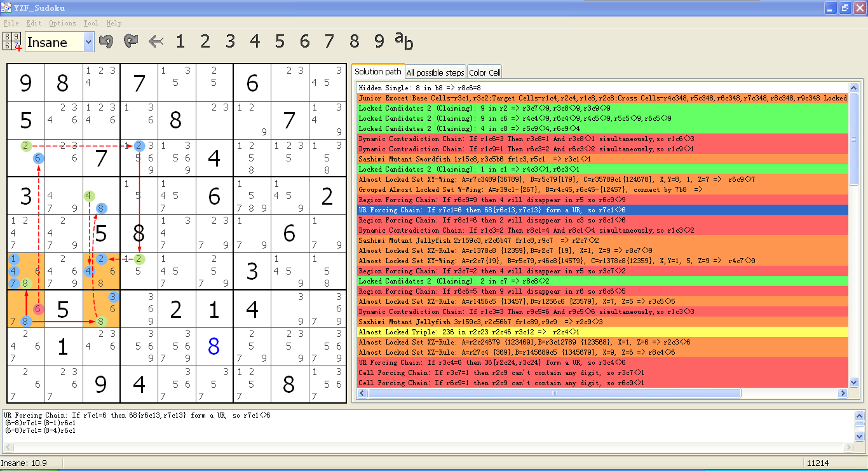Click the given 7 cell in row 1
The height and width of the screenshot is (471, 868).
coord(139,83)
